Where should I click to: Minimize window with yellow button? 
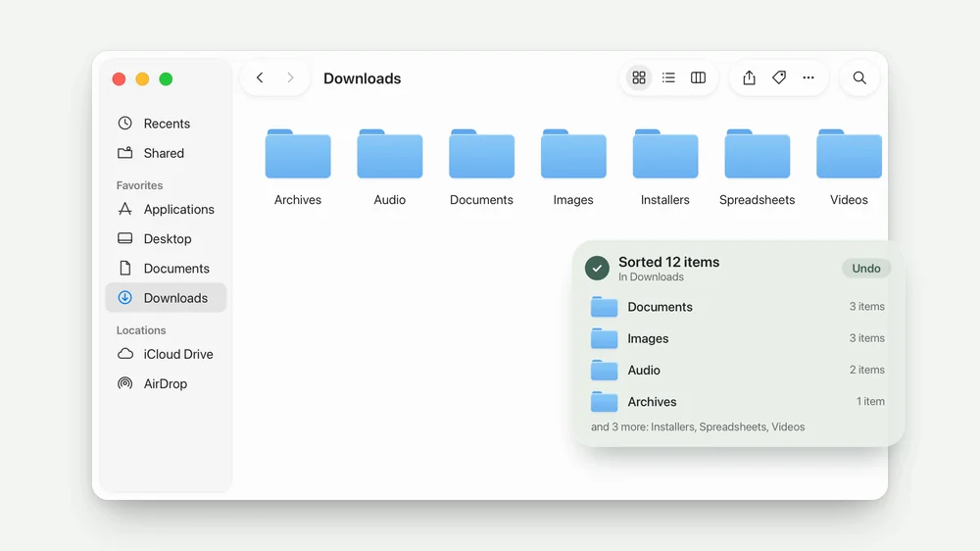pos(142,78)
